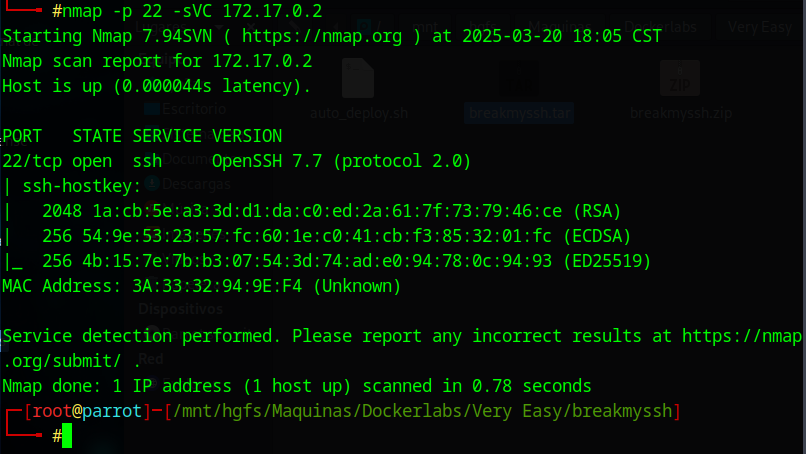
Task: Go to the Dockerlabs breadcrumb folder
Action: tap(660, 27)
